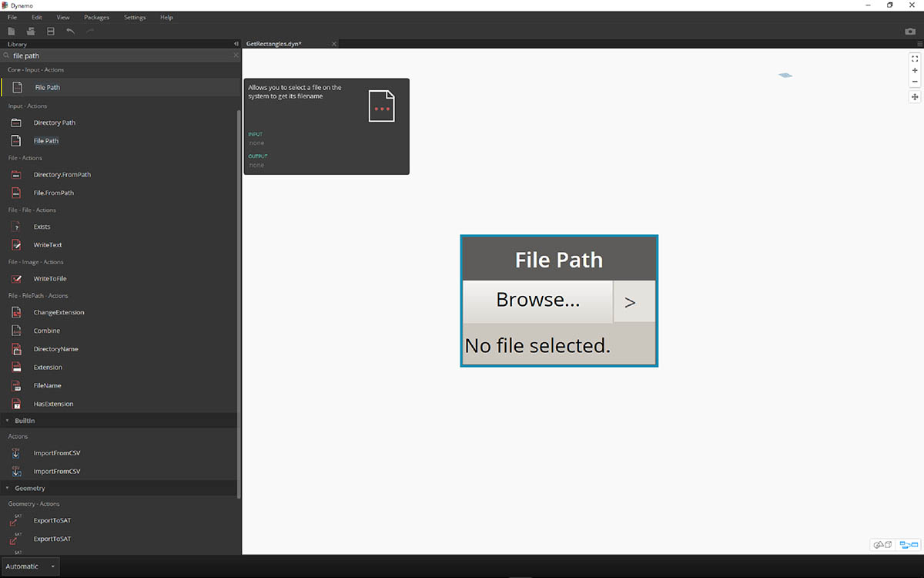
Task: Zoom in on the workspace canvas
Action: point(915,70)
